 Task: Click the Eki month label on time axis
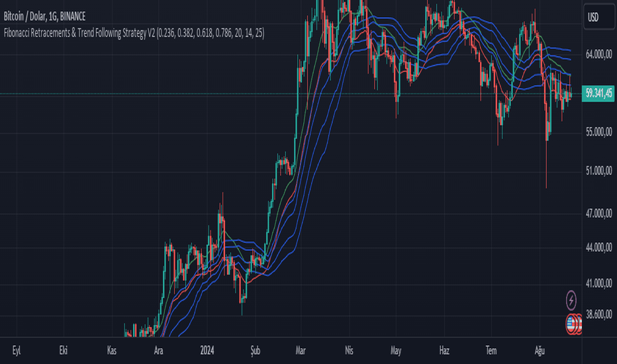[64, 351]
